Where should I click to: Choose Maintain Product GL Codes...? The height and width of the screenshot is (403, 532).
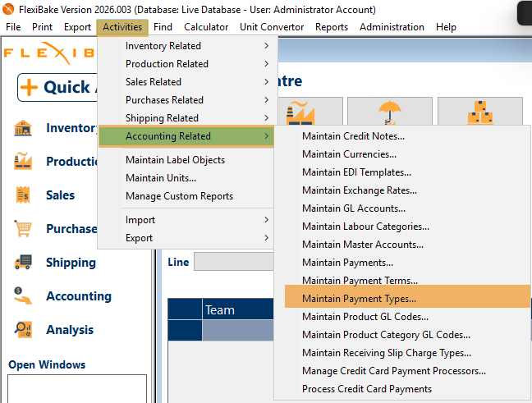[402, 317]
